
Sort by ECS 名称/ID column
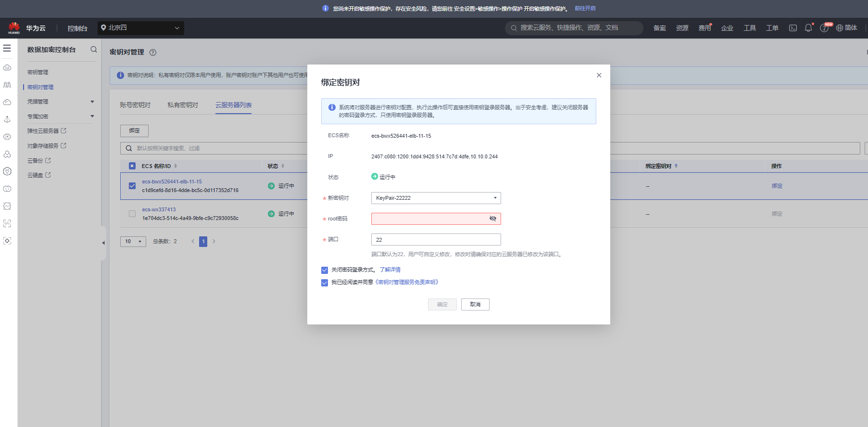coord(176,166)
